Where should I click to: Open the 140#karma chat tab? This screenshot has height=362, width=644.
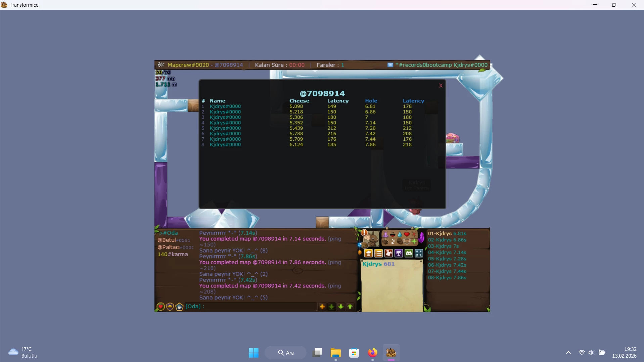[173, 254]
